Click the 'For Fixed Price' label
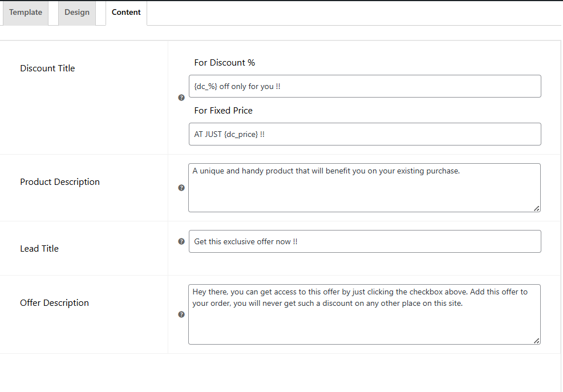Viewport: 563px width, 392px height. point(224,110)
